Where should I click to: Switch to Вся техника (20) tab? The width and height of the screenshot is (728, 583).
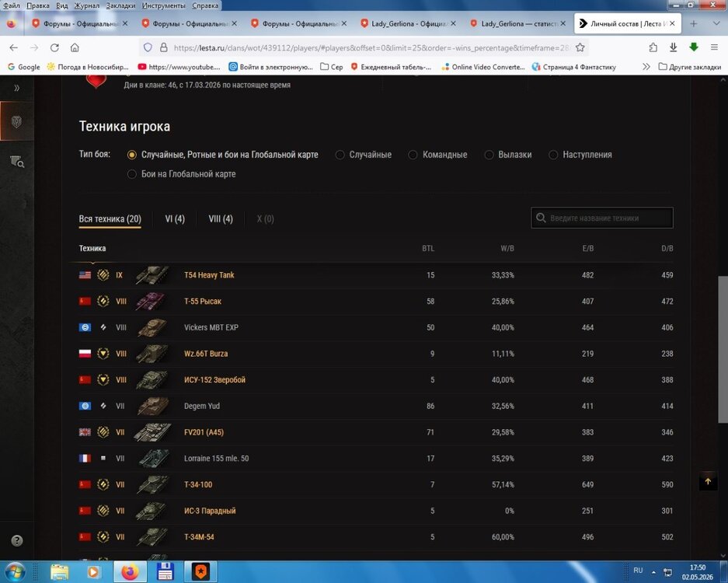(x=110, y=218)
